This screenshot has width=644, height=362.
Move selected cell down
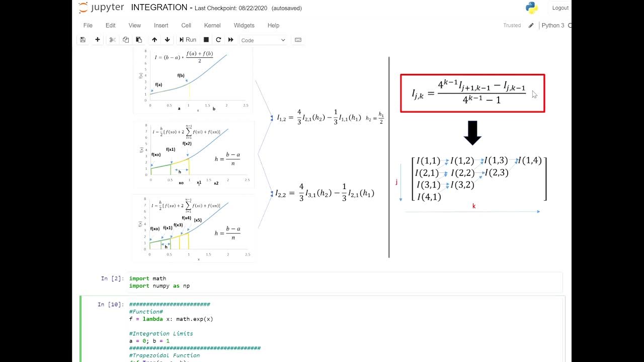pos(168,40)
